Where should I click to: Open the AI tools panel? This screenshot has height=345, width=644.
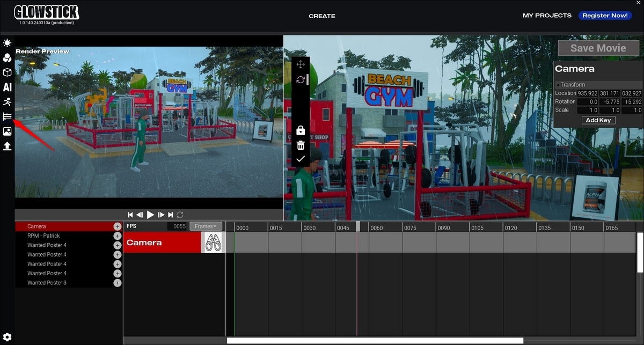click(x=7, y=87)
